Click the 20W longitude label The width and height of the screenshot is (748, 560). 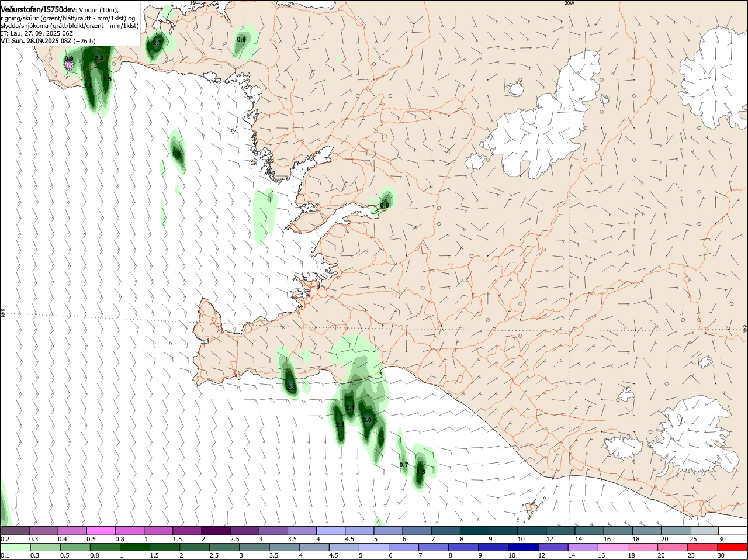[x=569, y=3]
